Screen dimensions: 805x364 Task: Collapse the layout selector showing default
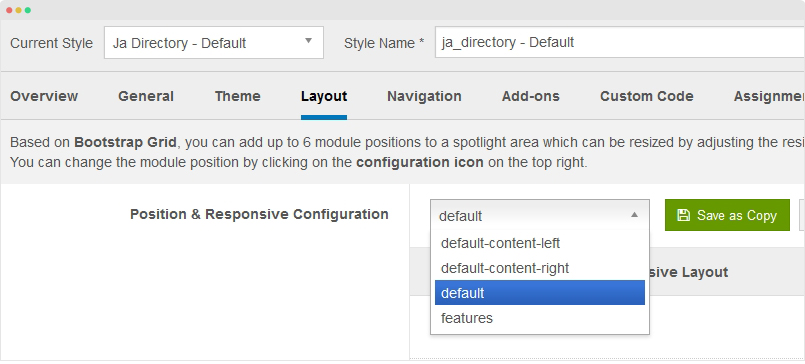(x=540, y=215)
